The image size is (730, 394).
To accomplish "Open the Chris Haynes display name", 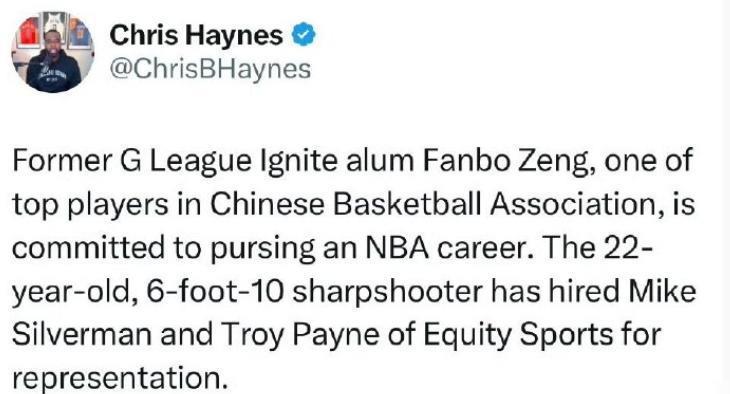I will pyautogui.click(x=196, y=35).
